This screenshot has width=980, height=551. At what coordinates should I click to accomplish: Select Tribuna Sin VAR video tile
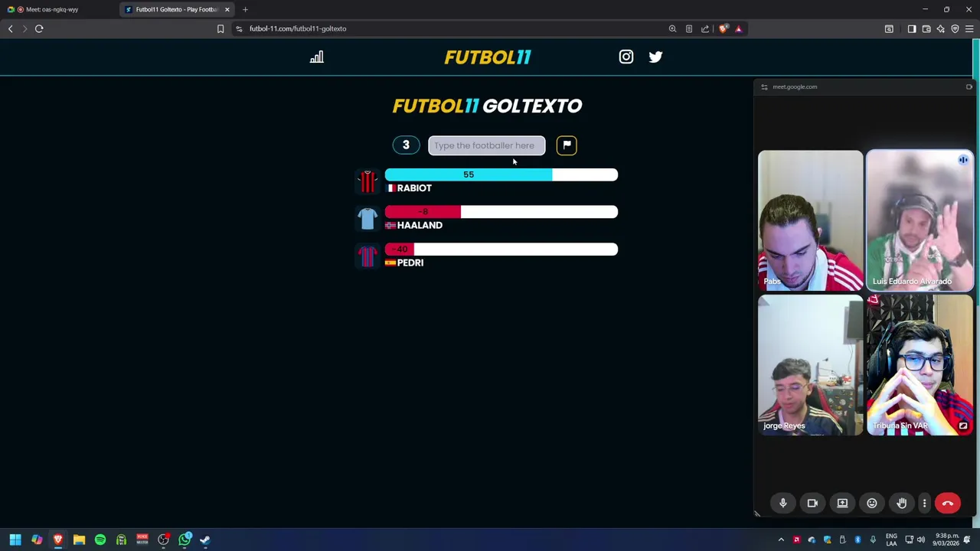(x=920, y=365)
